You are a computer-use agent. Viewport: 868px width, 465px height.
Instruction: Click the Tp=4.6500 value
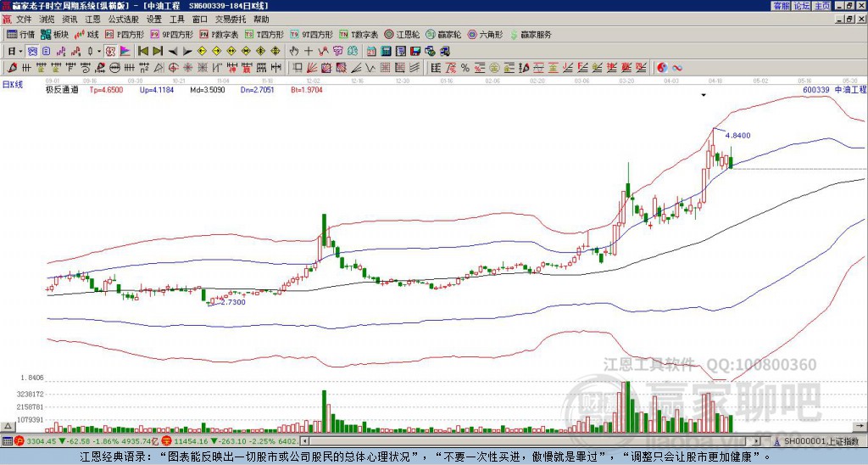click(106, 89)
